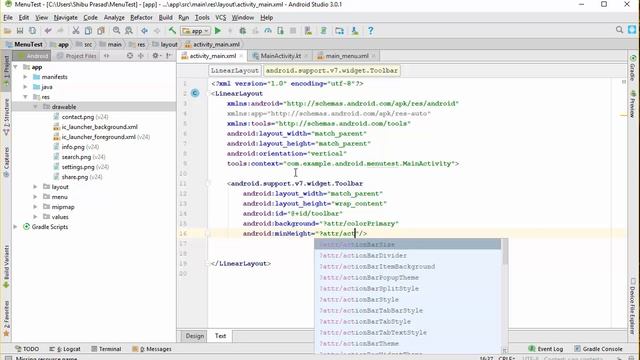The width and height of the screenshot is (640, 360).
Task: Expand the layout folder
Action: (x=36, y=187)
